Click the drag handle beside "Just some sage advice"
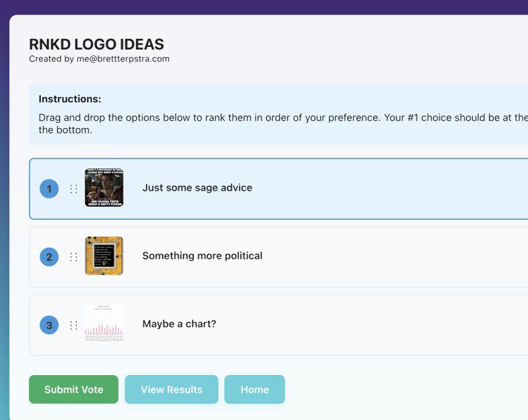The width and height of the screenshot is (528, 420). tap(73, 188)
